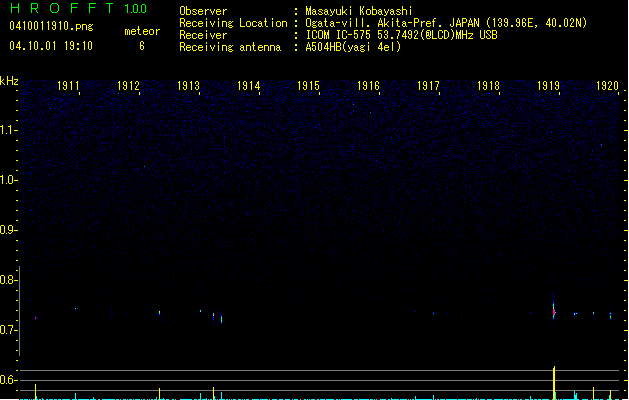Click the Receiving antenna label
629x400 pixels.
pyautogui.click(x=230, y=47)
